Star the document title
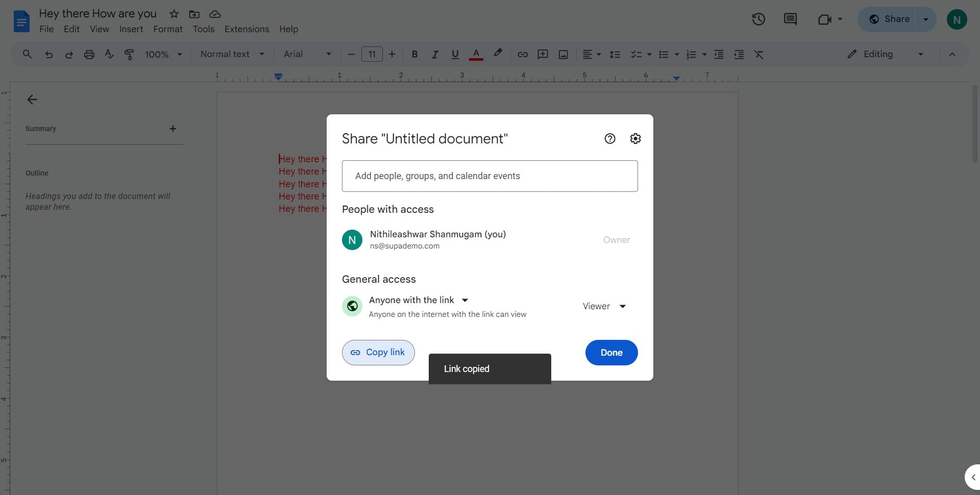980x495 pixels. pos(174,14)
